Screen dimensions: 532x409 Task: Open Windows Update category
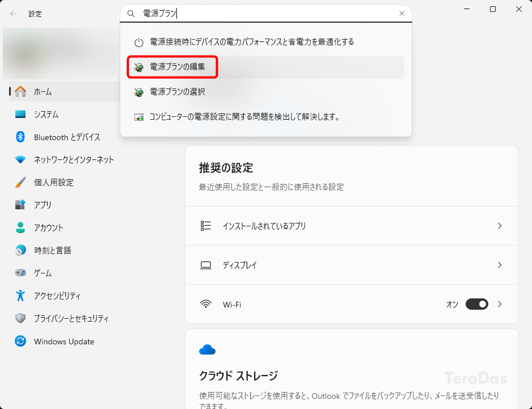(65, 341)
